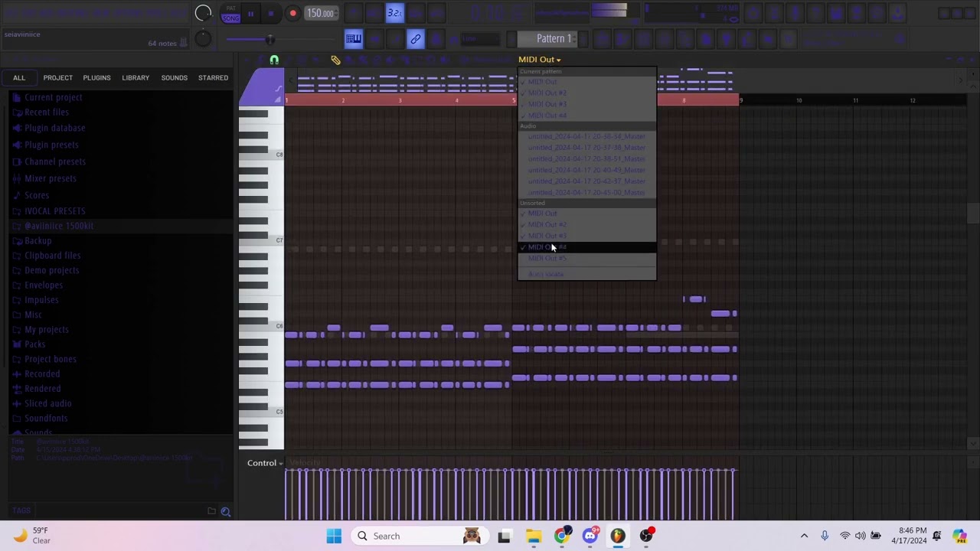This screenshot has height=551, width=980.
Task: Expand the Channel presets folder
Action: click(54, 161)
